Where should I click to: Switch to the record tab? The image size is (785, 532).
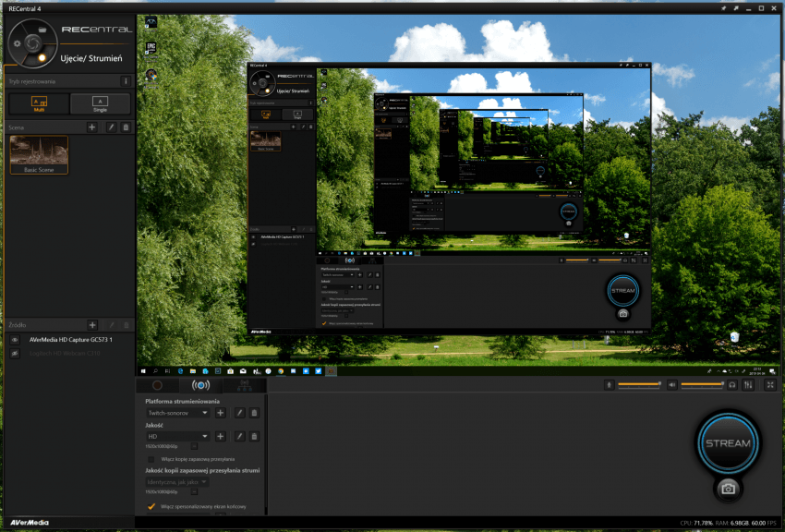(x=157, y=385)
